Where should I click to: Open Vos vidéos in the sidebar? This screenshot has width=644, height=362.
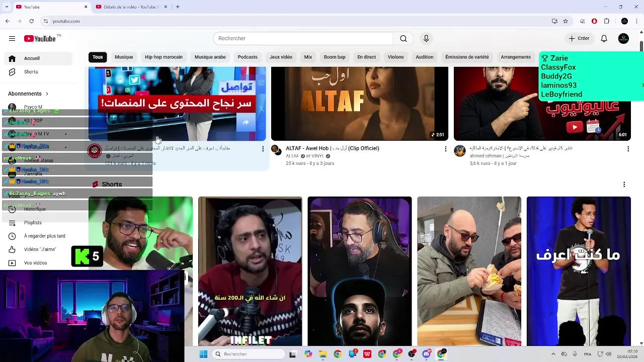tap(39, 263)
